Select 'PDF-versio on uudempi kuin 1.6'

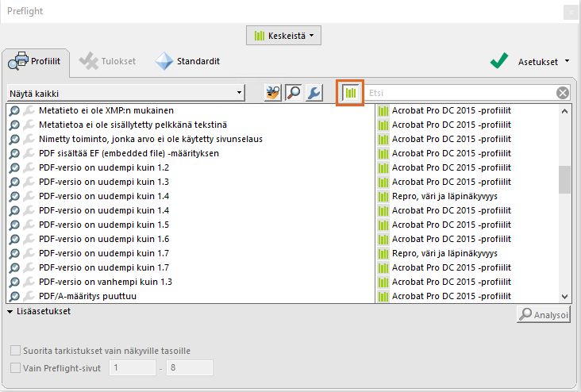coord(104,239)
